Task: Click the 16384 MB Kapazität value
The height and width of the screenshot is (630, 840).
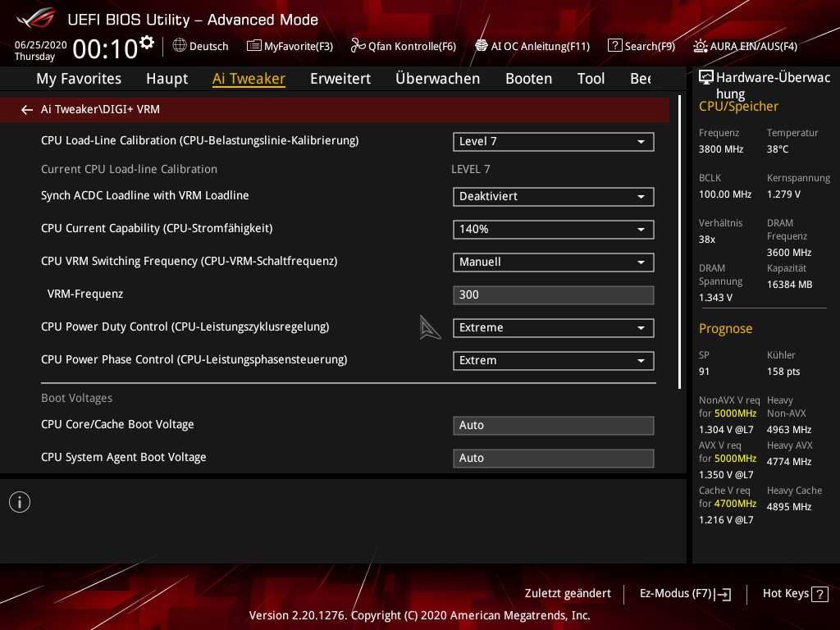Action: click(x=789, y=285)
